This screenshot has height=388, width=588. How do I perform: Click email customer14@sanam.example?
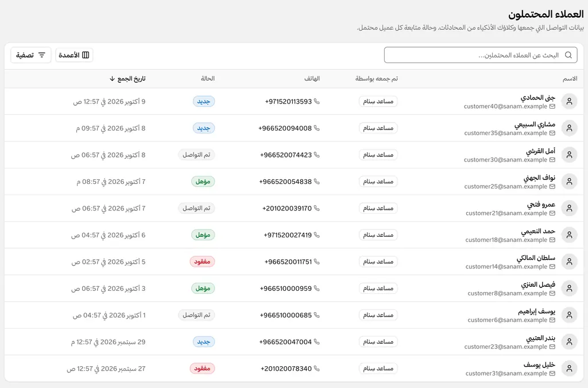pyautogui.click(x=506, y=267)
